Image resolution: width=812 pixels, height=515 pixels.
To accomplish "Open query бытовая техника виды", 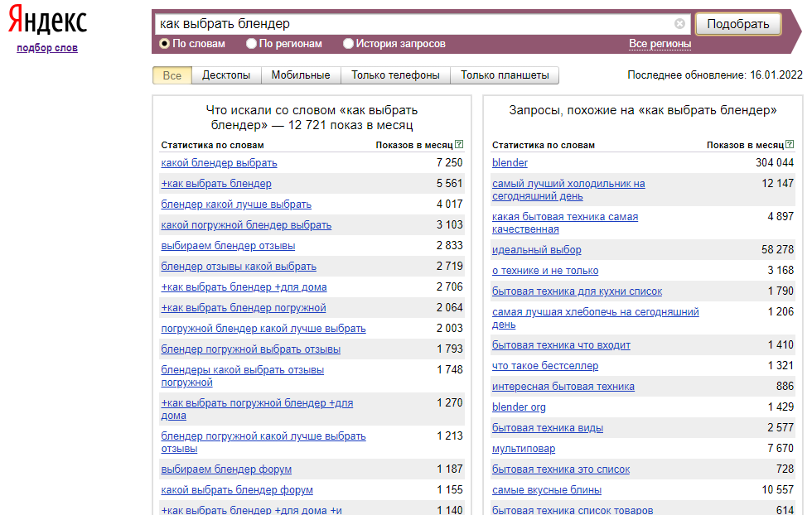I will [548, 428].
